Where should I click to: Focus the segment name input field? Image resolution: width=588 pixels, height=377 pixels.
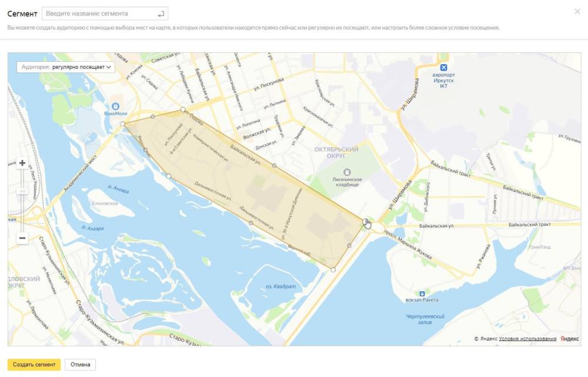(x=100, y=14)
